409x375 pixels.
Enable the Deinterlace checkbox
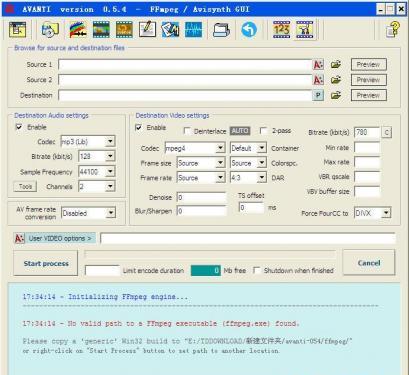[x=187, y=131]
